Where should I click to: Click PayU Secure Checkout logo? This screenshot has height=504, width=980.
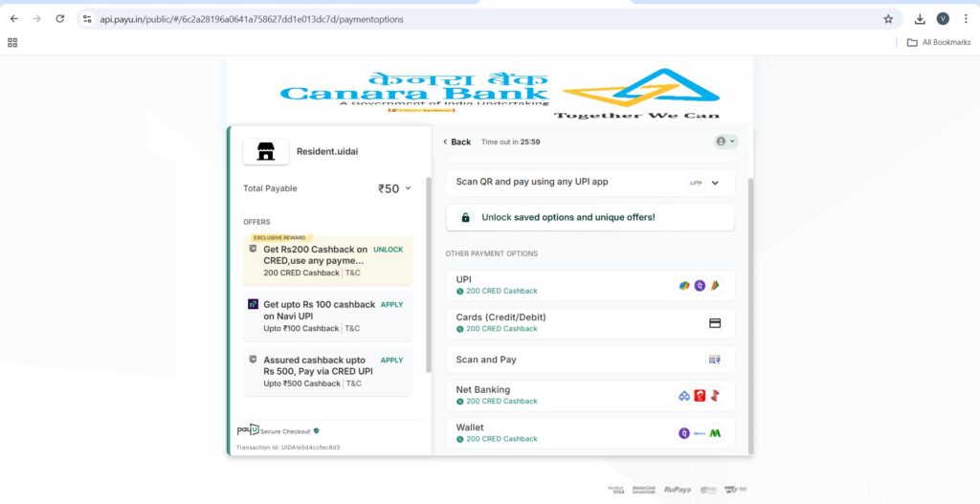(x=248, y=429)
